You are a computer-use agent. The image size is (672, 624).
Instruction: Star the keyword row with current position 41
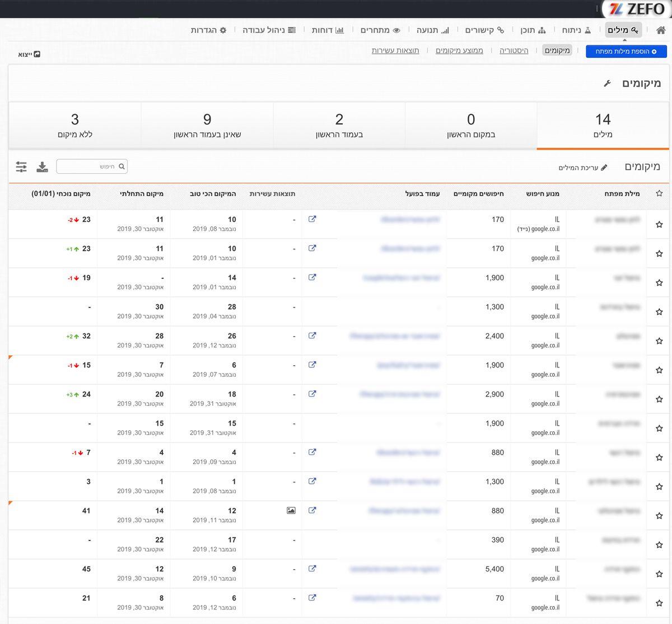pyautogui.click(x=659, y=516)
